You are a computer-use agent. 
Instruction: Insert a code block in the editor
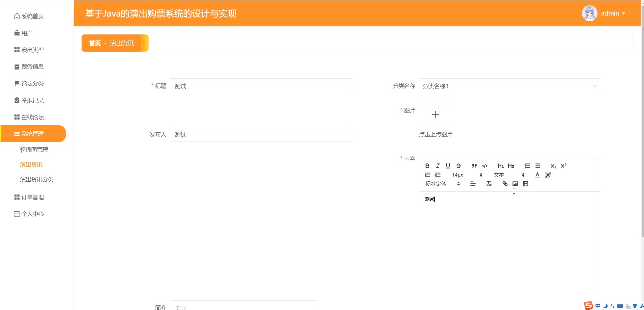coord(485,166)
